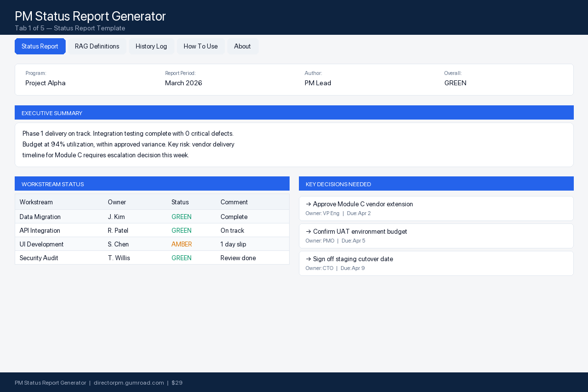
Task: Click owner T. Willis cell
Action: 119,258
